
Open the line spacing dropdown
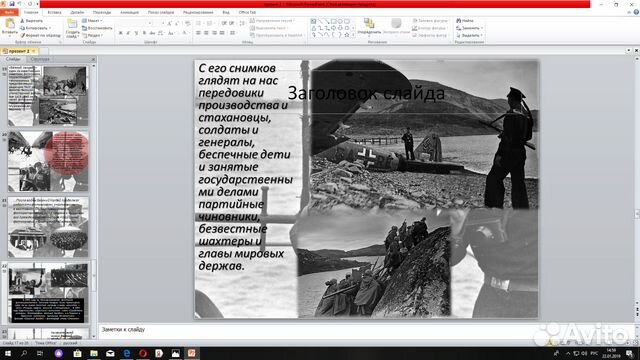click(242, 24)
